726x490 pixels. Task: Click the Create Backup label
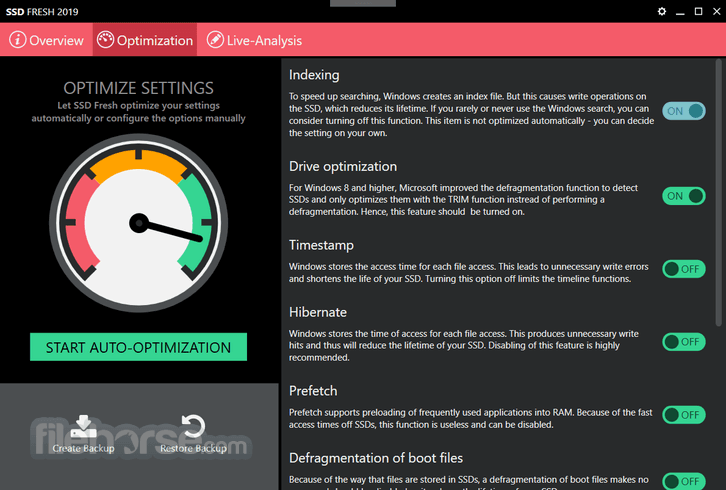[x=83, y=448]
